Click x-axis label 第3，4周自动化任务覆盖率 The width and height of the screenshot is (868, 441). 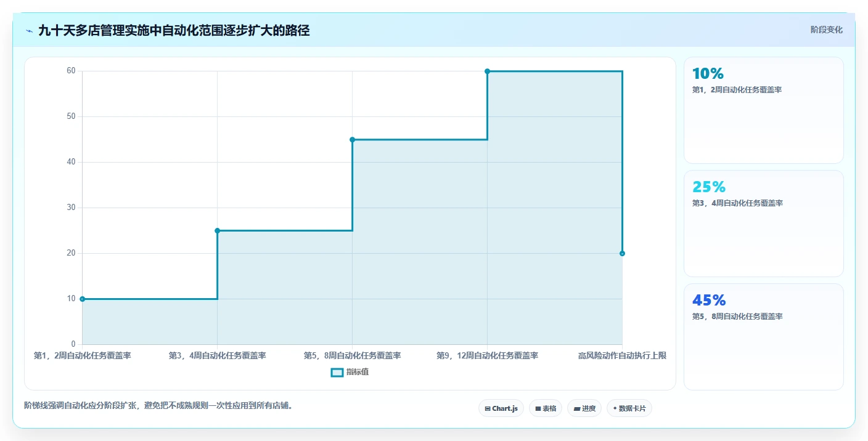coord(217,356)
